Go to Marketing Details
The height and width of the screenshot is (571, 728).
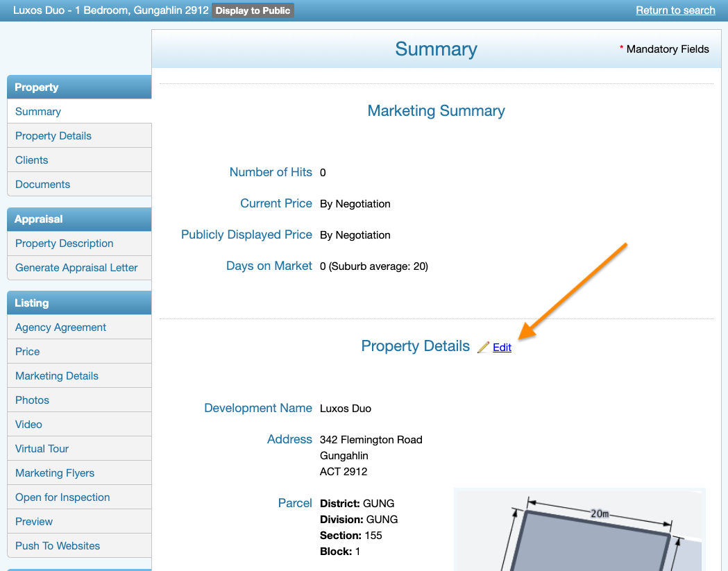(57, 376)
